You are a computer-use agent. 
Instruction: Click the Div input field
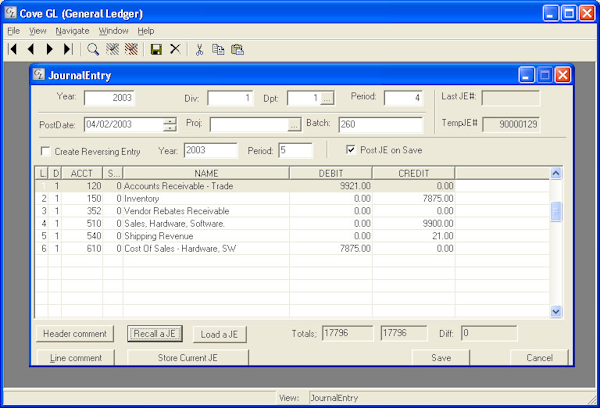tap(230, 98)
